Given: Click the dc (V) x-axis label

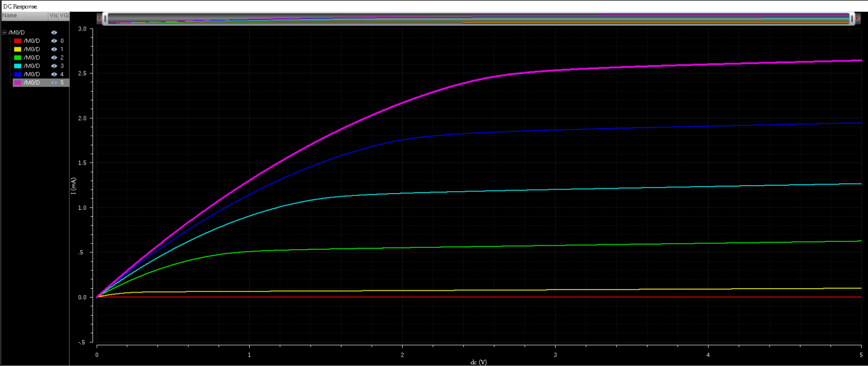Looking at the screenshot, I should pos(478,362).
